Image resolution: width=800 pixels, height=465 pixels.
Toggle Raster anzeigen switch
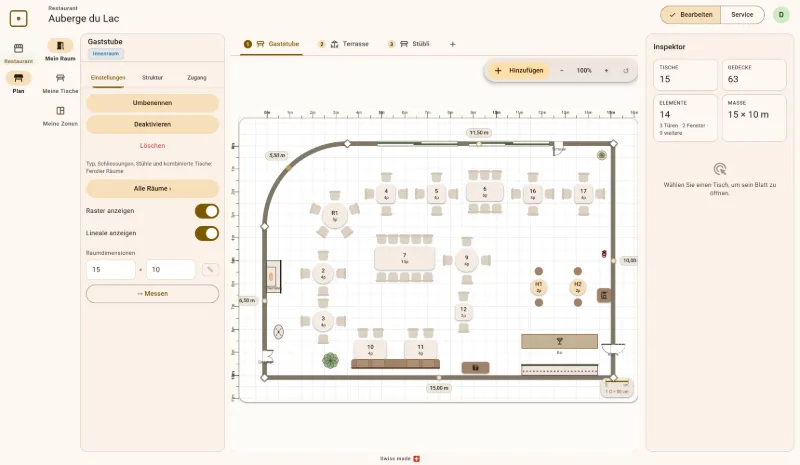[x=207, y=211]
